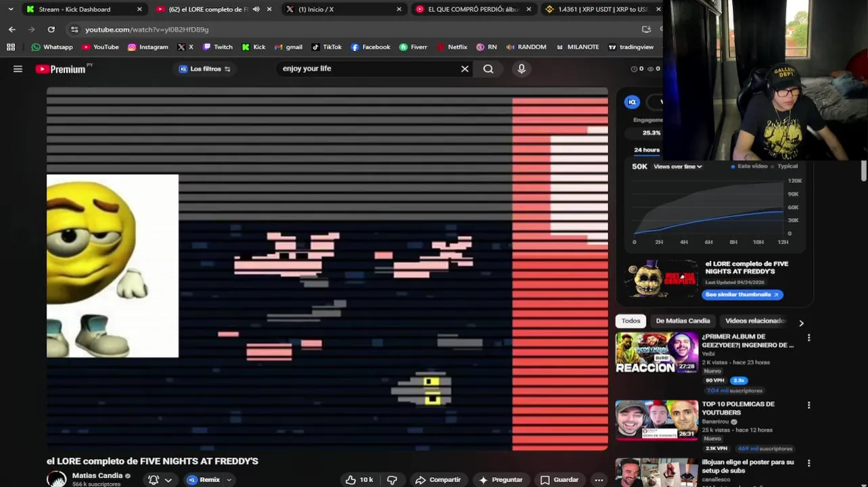The image size is (868, 487).
Task: Click Guardar save button
Action: (559, 480)
